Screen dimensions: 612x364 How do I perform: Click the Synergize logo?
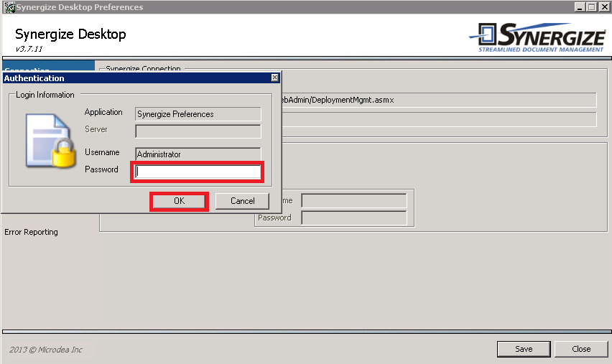537,37
